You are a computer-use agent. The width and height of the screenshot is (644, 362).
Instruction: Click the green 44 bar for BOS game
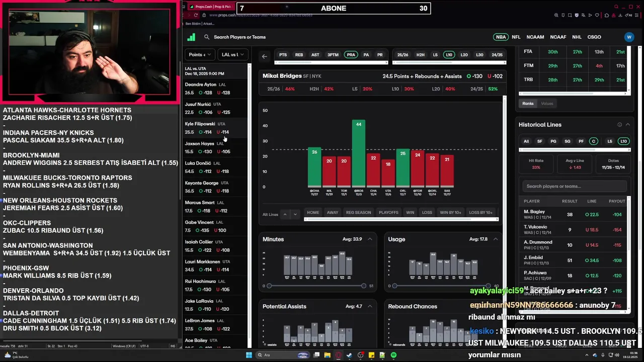point(359,153)
